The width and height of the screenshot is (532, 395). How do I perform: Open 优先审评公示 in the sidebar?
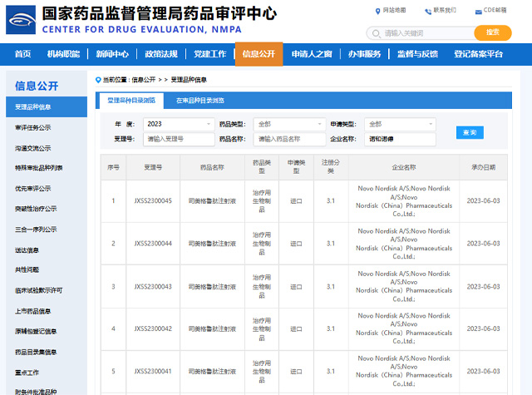click(33, 188)
